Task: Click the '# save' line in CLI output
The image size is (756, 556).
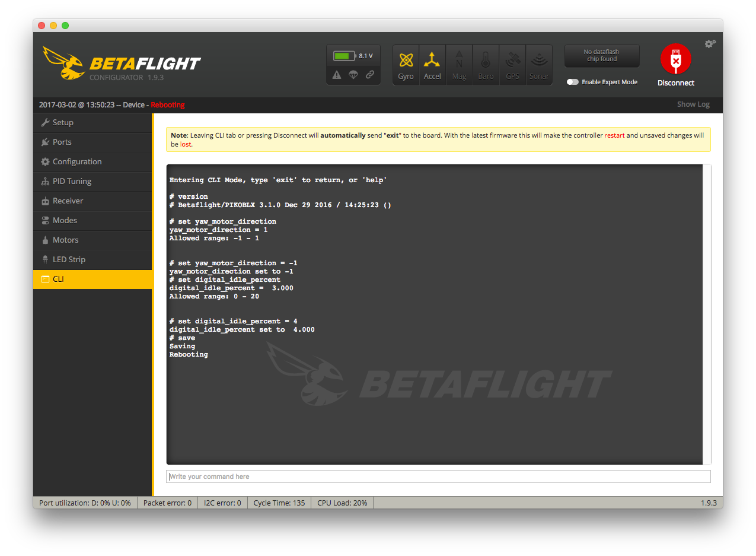Action: click(x=182, y=338)
